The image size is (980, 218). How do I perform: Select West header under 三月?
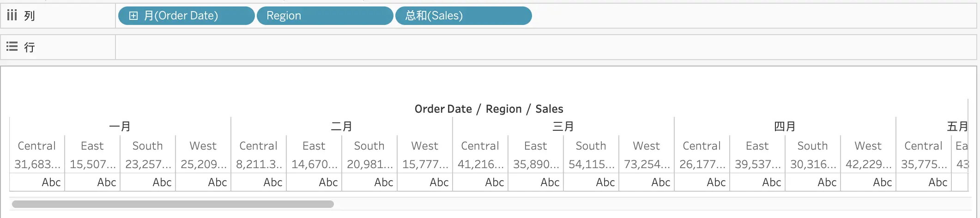pyautogui.click(x=647, y=146)
